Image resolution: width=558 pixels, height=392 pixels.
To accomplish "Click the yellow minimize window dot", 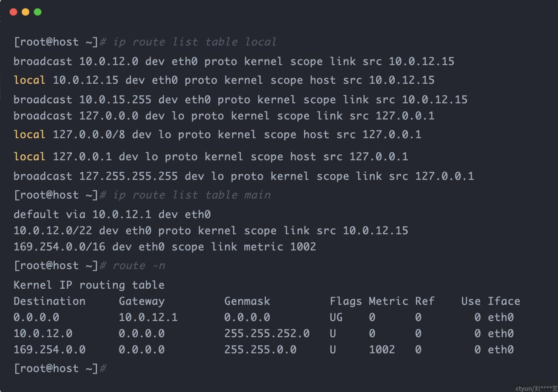I will click(x=26, y=12).
